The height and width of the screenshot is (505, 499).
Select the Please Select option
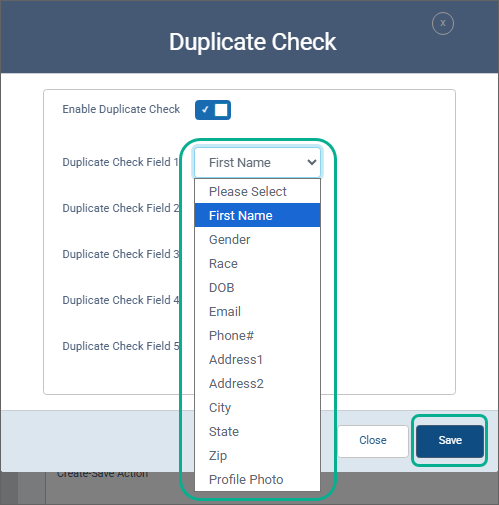pyautogui.click(x=257, y=191)
